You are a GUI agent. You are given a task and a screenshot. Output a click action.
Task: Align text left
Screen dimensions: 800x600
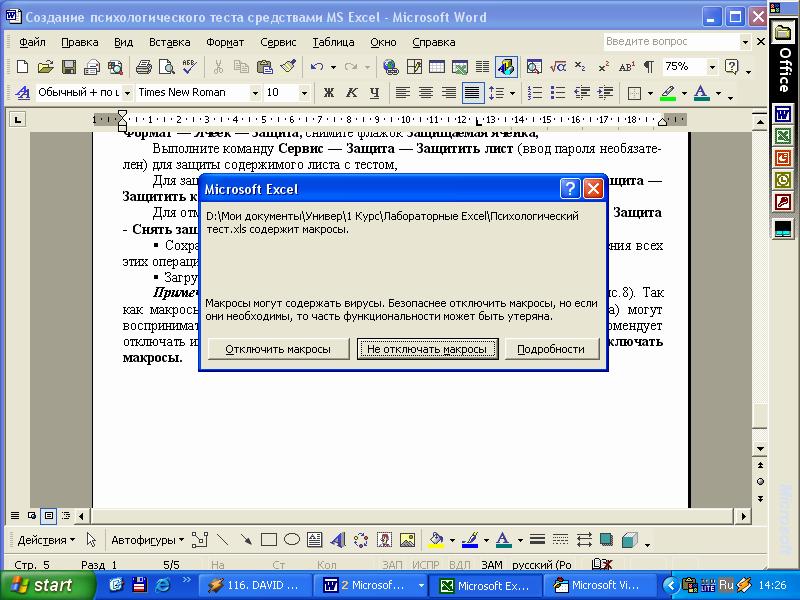[403, 93]
